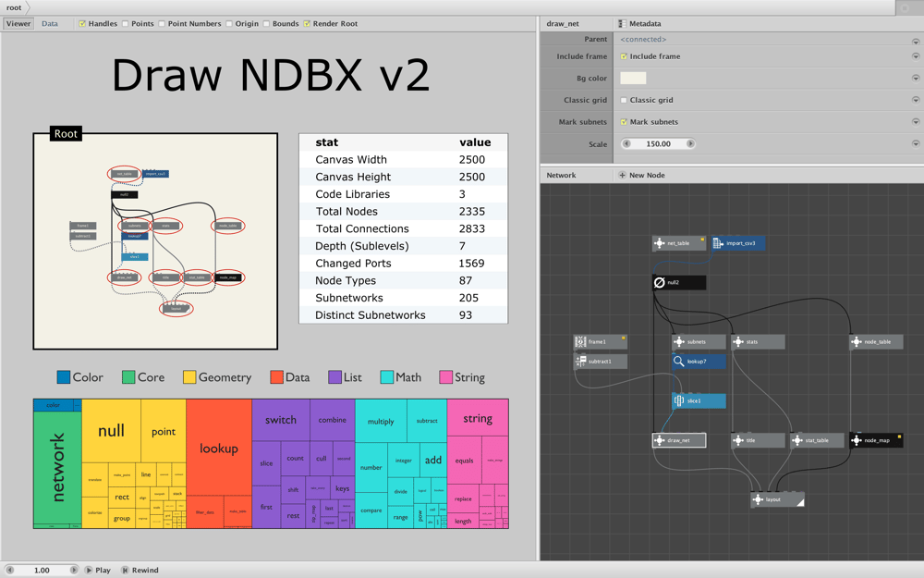Click the null block in treemap
Screen dimensions: 924x578
pos(112,431)
